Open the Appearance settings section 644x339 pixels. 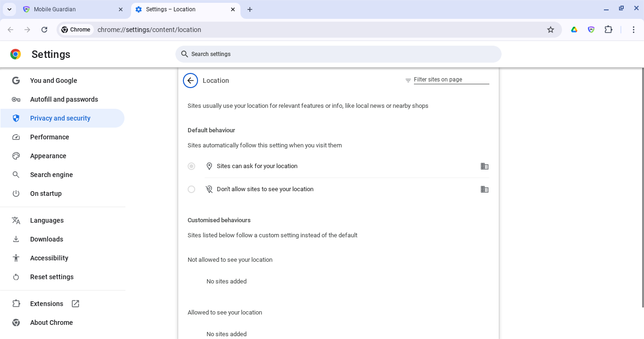(x=48, y=156)
